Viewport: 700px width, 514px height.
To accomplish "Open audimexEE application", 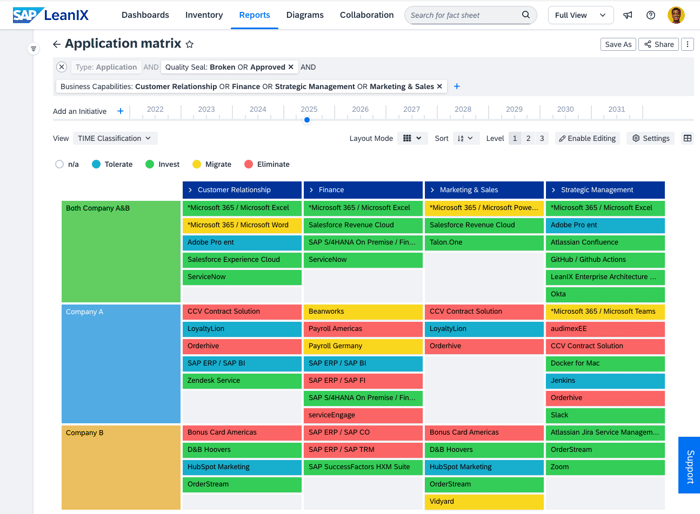I will (605, 329).
